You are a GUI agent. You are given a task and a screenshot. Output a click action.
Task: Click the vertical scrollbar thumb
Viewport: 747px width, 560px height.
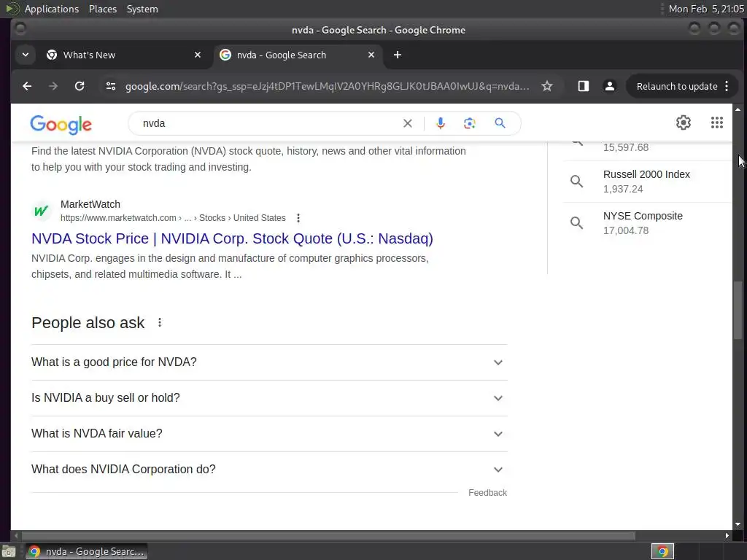pyautogui.click(x=738, y=311)
